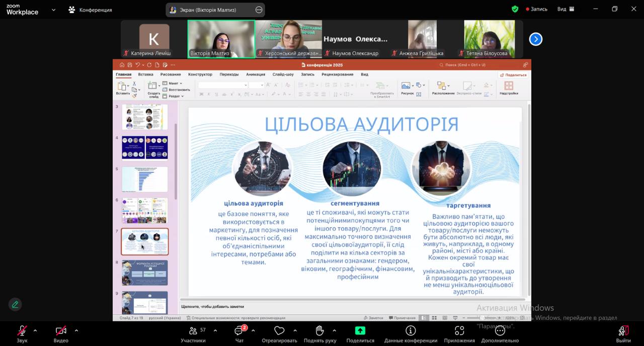The width and height of the screenshot is (644, 346).
Task: Click the Save icon in PowerPoint titlebar
Action: tap(130, 64)
